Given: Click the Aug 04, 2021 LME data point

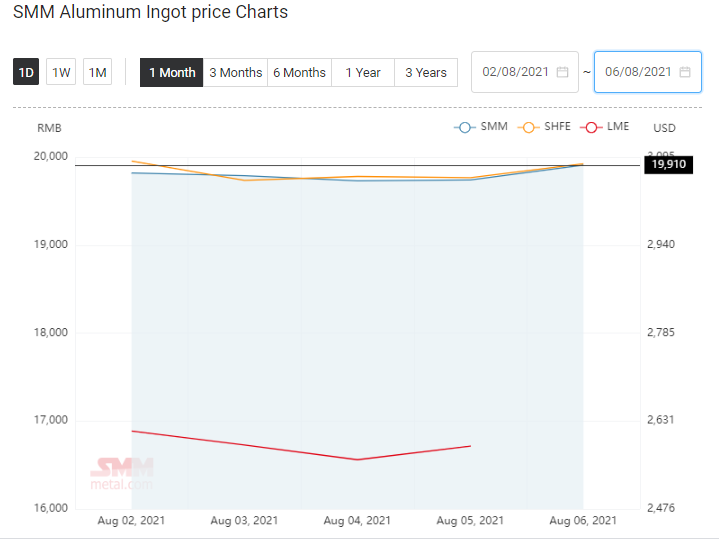Looking at the screenshot, I should pyautogui.click(x=357, y=459).
